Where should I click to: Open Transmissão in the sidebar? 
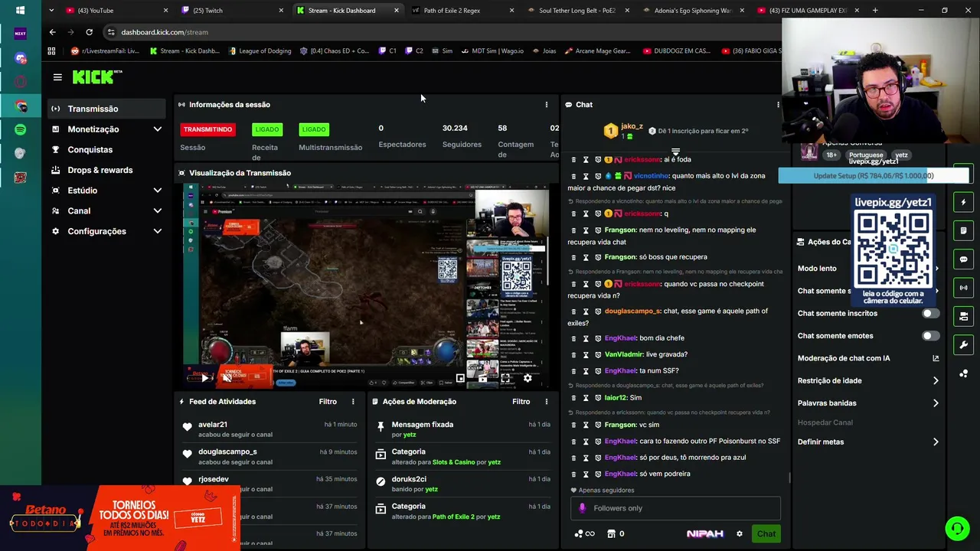point(105,109)
